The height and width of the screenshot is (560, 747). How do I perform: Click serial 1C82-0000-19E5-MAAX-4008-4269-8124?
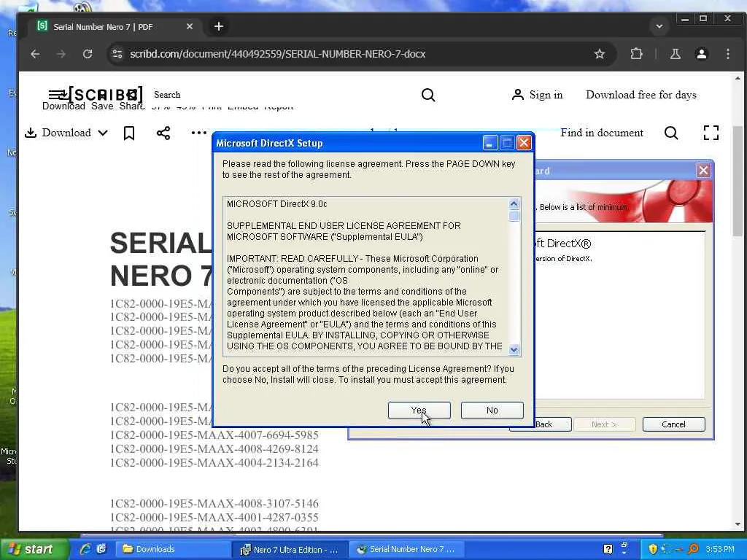214,448
